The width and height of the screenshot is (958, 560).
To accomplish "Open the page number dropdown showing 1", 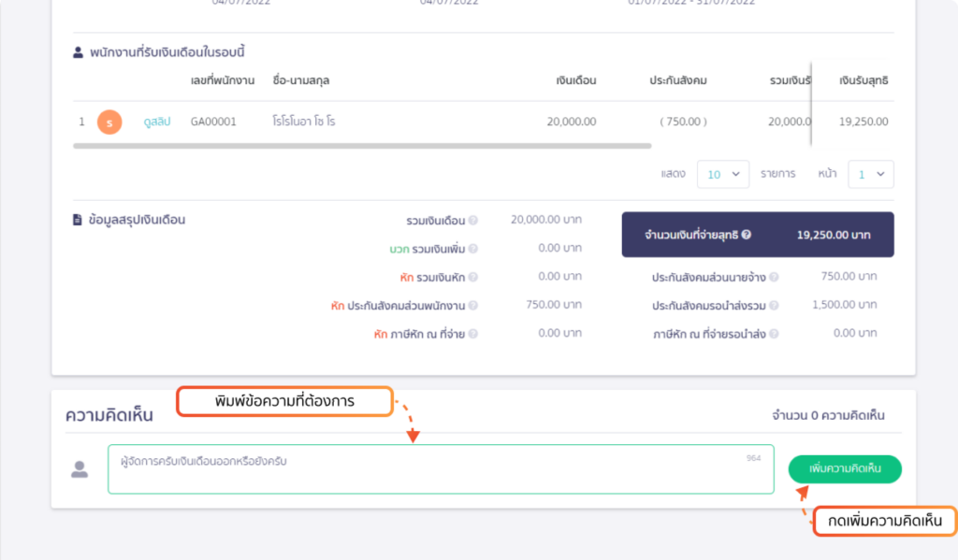I will coord(870,174).
